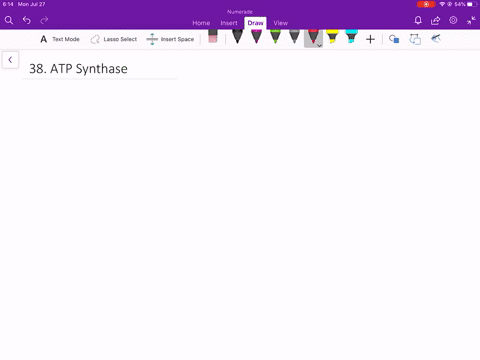
Task: Tap the screen recording indicator
Action: 426,4
